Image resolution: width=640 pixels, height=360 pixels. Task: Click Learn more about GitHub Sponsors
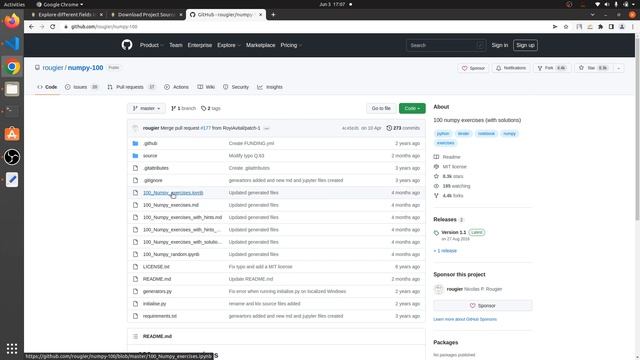(x=465, y=319)
